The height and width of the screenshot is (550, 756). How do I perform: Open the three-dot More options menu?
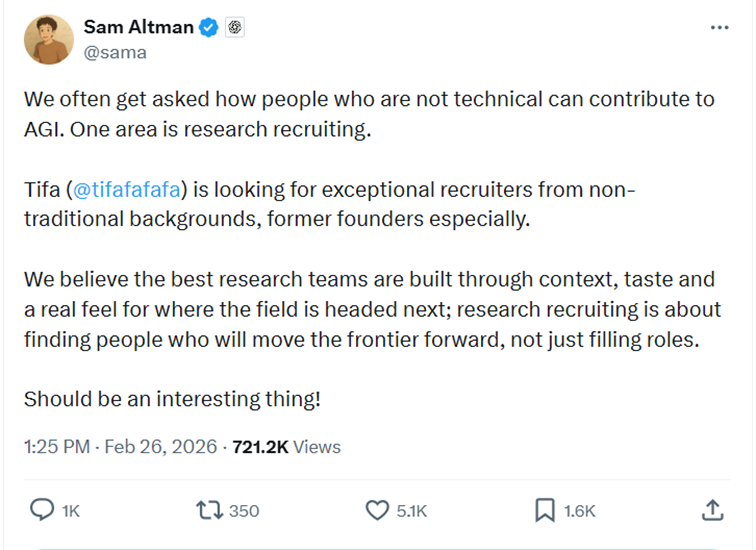point(719,28)
